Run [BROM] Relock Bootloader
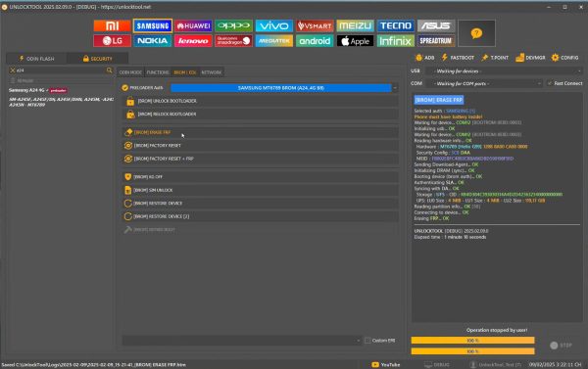Screen dimensions: 588x369 pyautogui.click(x=261, y=115)
